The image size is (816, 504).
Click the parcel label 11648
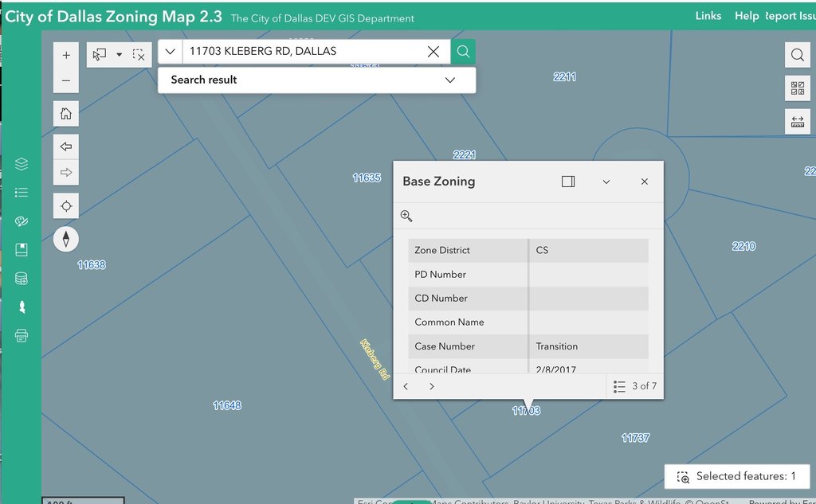227,406
